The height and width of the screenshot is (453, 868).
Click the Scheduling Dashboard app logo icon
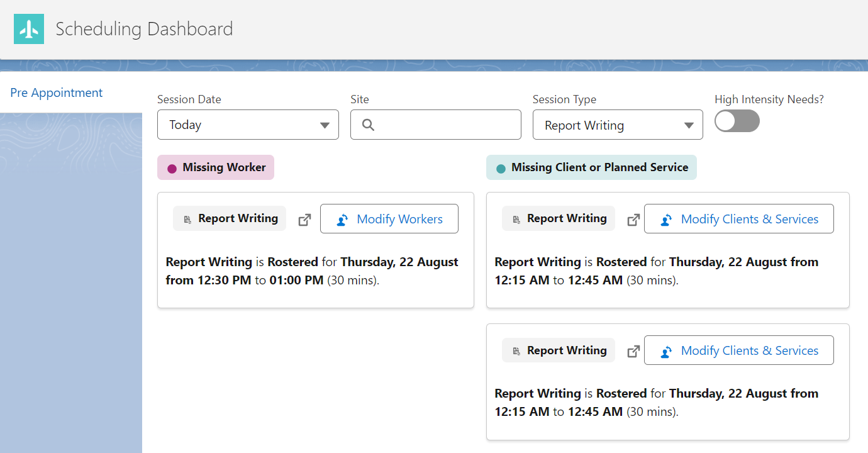tap(28, 28)
